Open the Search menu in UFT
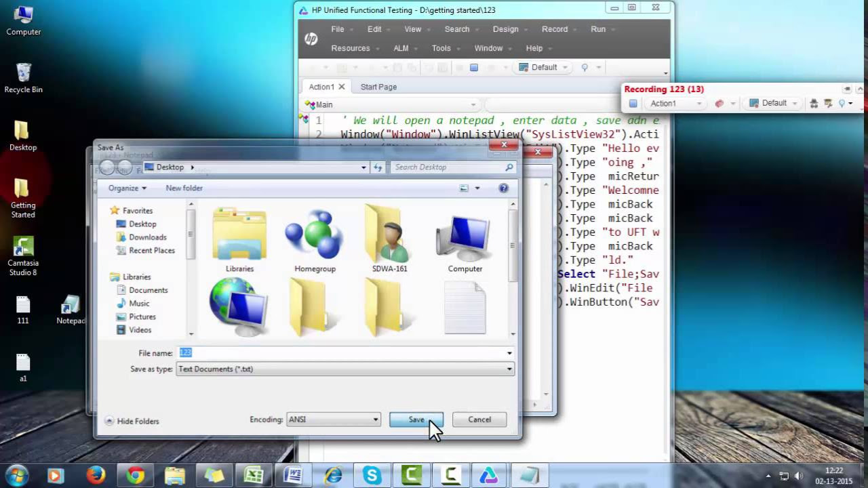Screen dimensions: 868x488 (x=457, y=29)
